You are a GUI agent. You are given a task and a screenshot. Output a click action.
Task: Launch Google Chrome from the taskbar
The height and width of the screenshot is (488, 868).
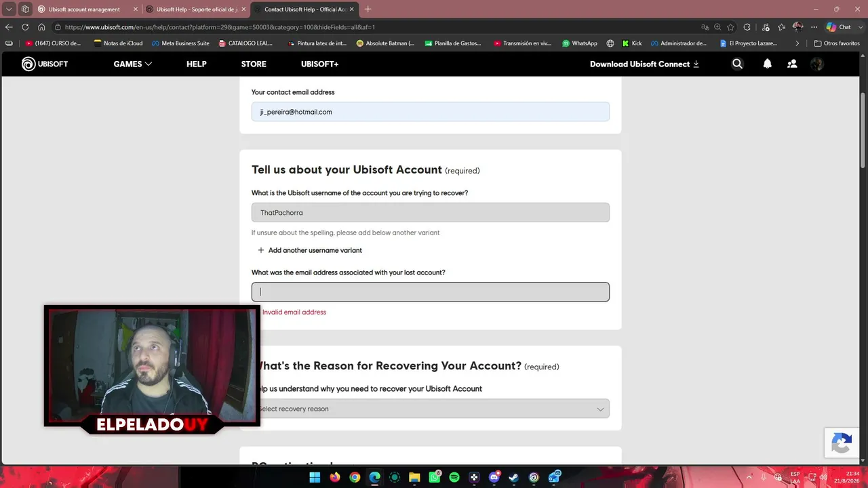point(355,477)
